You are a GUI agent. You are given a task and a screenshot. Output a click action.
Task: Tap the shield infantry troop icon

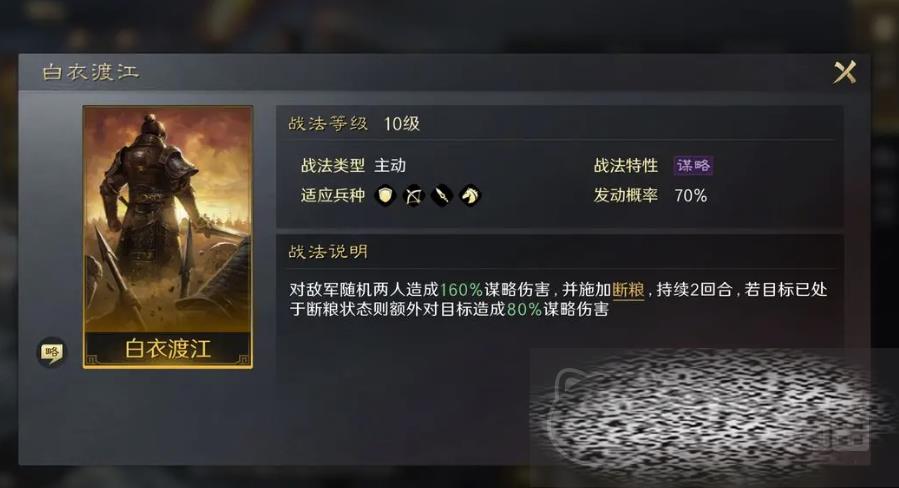(385, 196)
